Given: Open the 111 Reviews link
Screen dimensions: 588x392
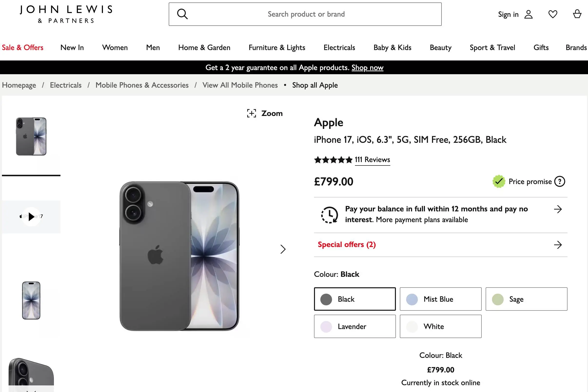Looking at the screenshot, I should pyautogui.click(x=372, y=159).
